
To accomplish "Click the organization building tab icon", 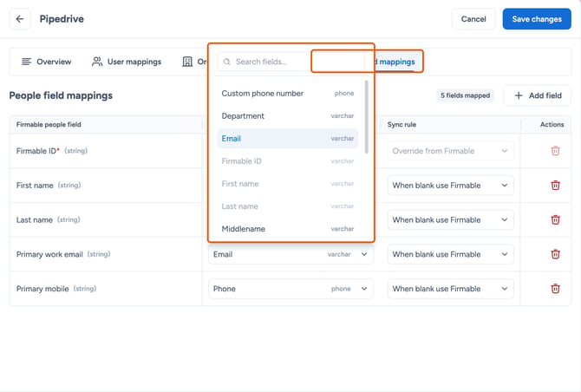I will click(187, 62).
